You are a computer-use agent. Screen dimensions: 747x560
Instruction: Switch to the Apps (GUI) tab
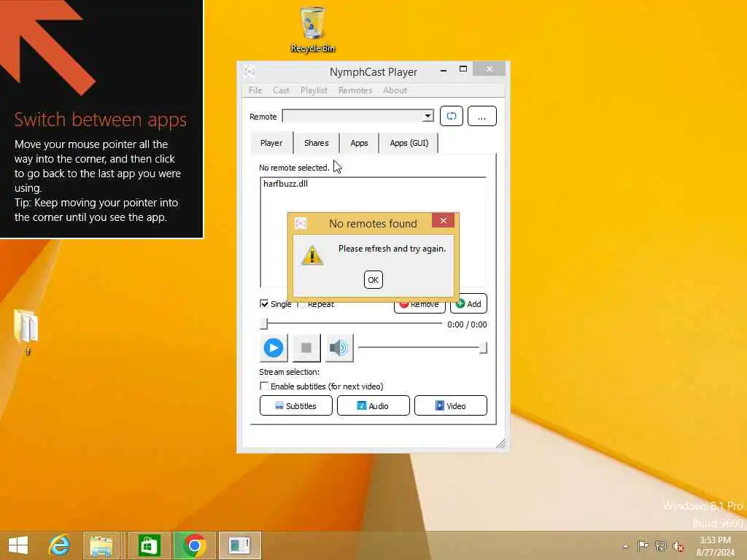409,143
